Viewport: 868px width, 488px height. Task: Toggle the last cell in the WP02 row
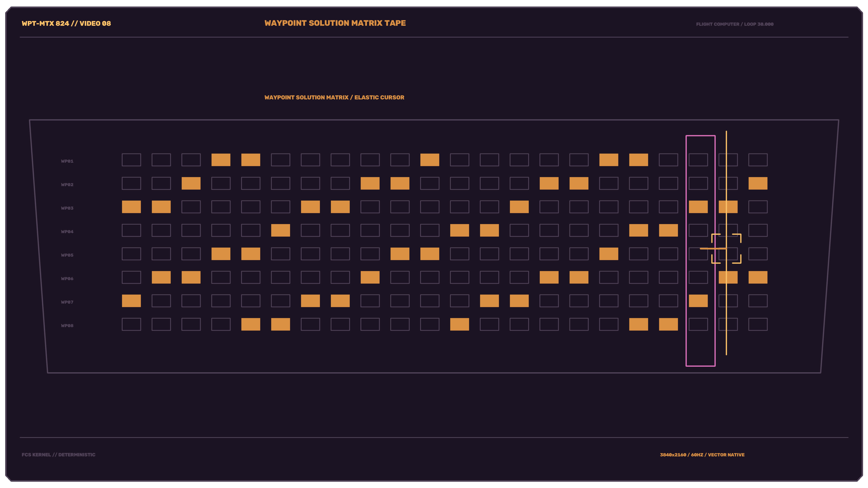pos(758,183)
